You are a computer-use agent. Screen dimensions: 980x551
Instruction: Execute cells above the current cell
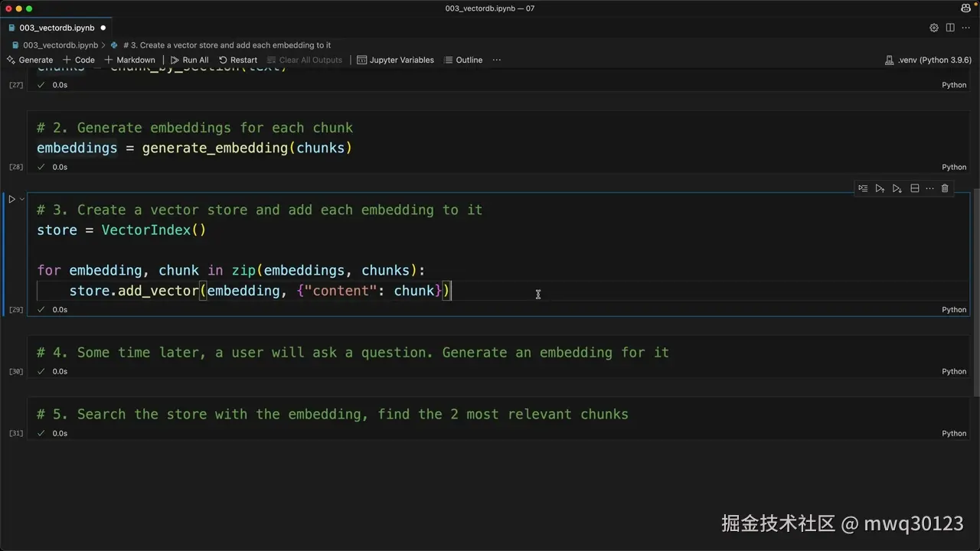880,188
